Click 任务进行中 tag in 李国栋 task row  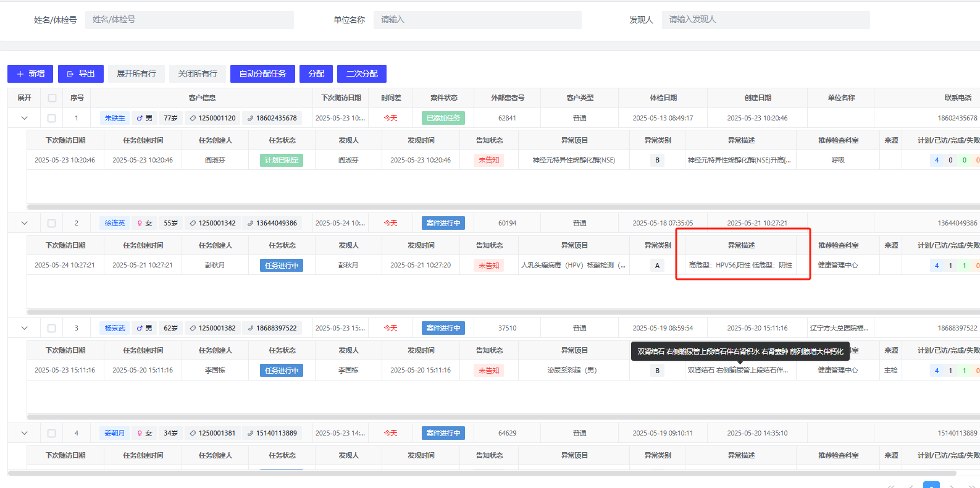coord(282,370)
